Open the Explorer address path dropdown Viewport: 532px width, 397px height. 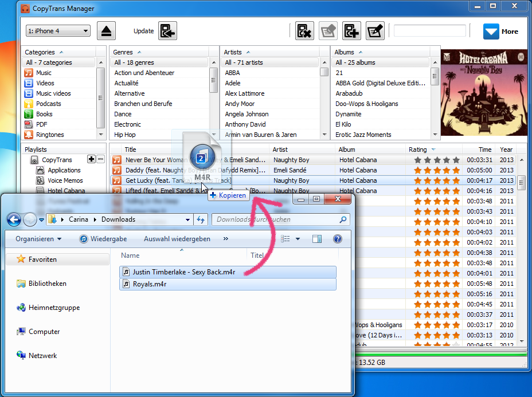(187, 219)
